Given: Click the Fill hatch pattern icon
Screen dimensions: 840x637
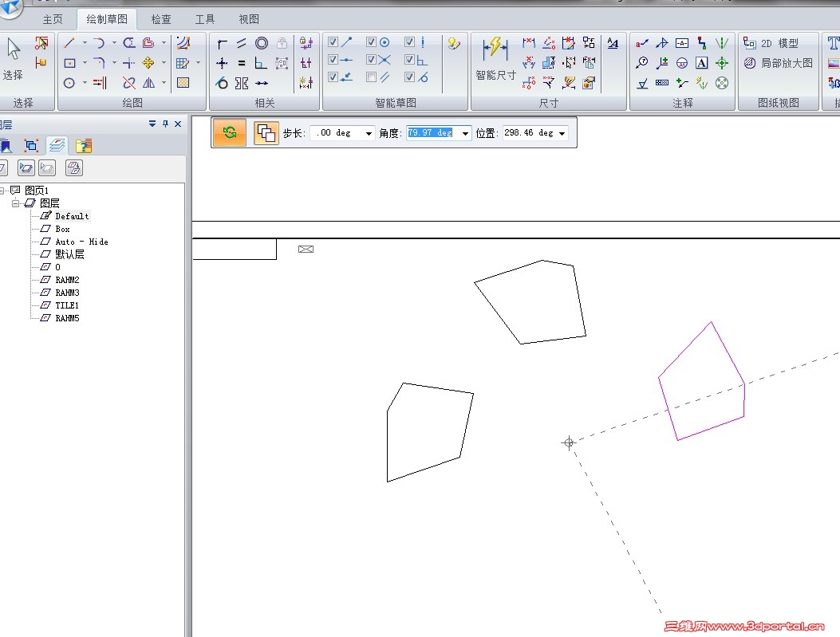Looking at the screenshot, I should [183, 83].
